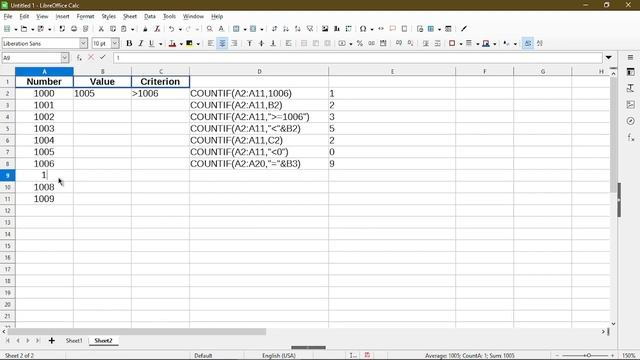Click the formula input line
Screen dimensions: 640x360
click(x=358, y=58)
